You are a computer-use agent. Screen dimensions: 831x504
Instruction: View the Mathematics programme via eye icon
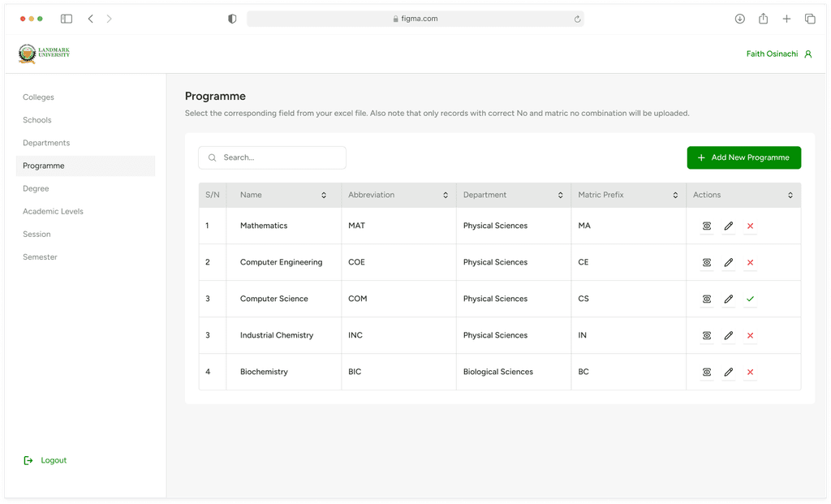click(707, 226)
